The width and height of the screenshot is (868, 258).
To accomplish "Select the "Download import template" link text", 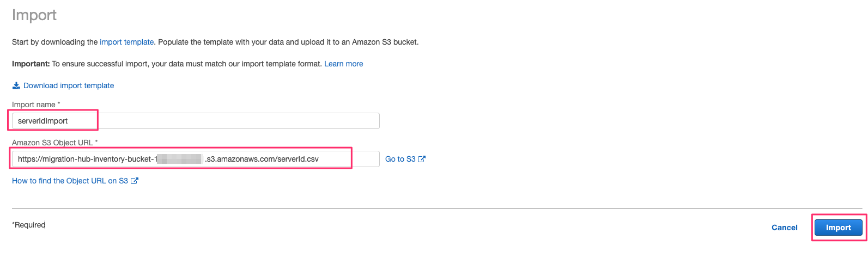I will pos(69,85).
